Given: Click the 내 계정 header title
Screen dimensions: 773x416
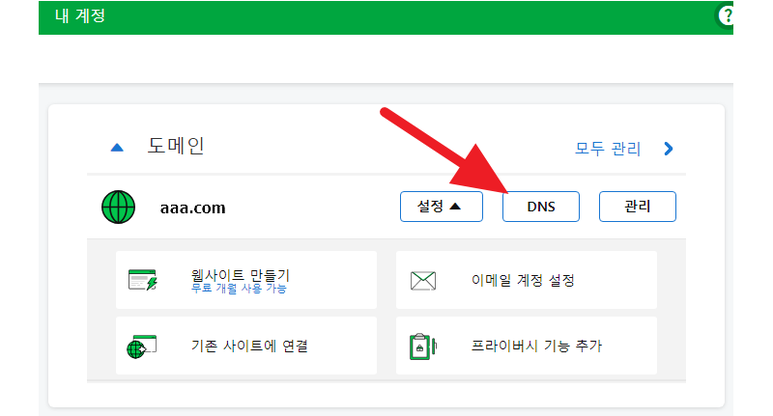Looking at the screenshot, I should pyautogui.click(x=78, y=16).
